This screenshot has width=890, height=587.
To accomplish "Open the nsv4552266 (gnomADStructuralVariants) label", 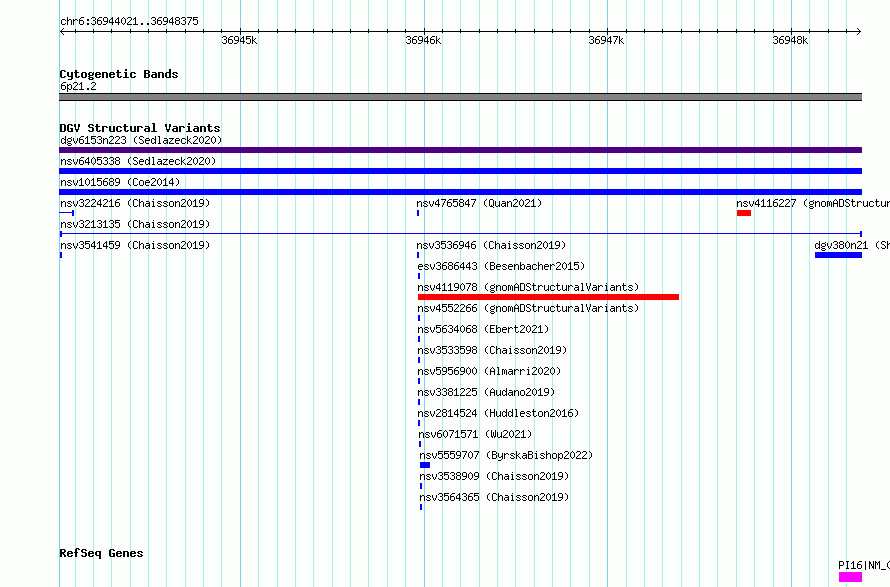I will (x=528, y=308).
